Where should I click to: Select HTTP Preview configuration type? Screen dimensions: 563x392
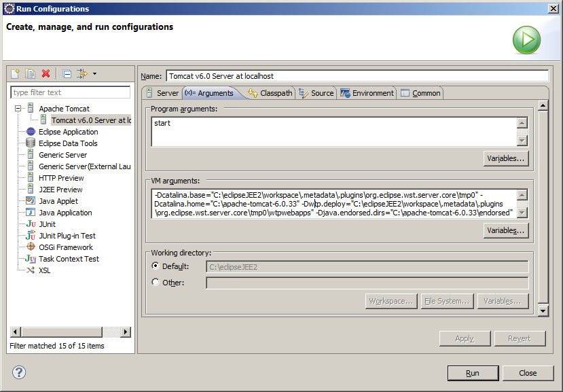(61, 178)
